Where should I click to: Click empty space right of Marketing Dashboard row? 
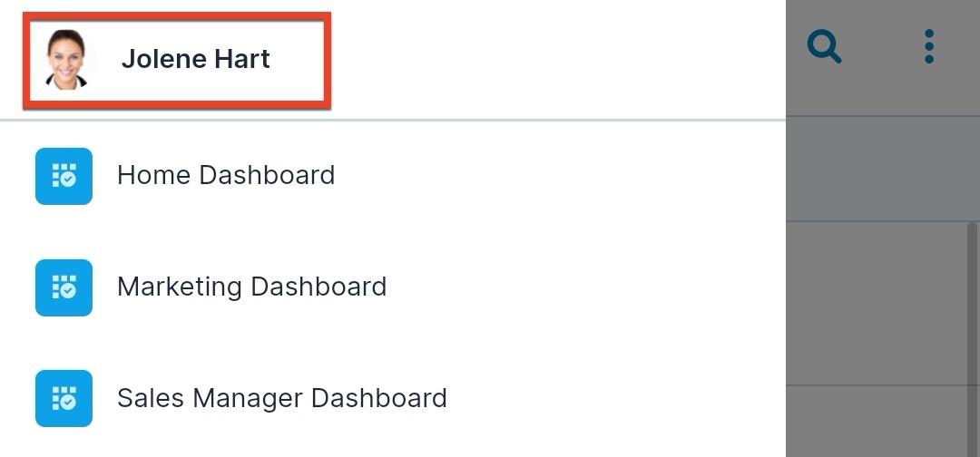590,287
